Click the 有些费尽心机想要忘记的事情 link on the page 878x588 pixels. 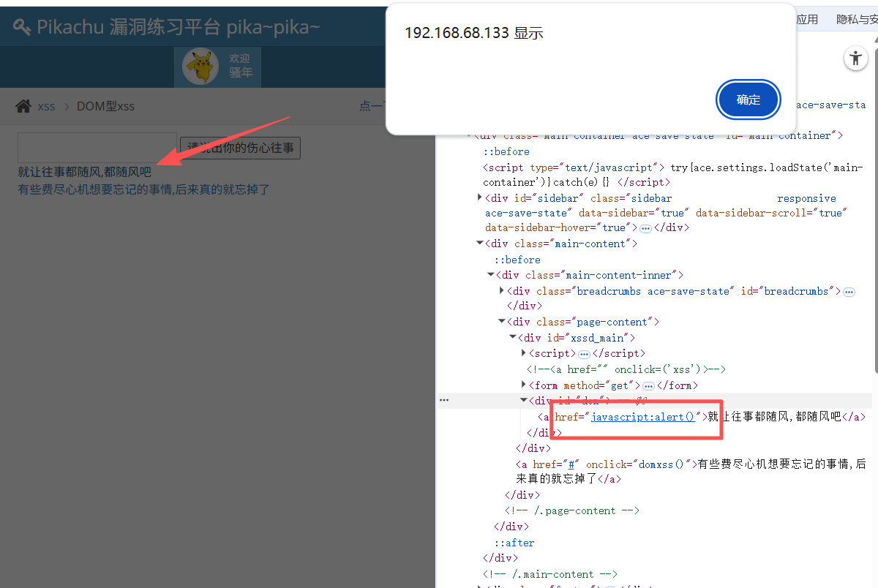point(144,190)
